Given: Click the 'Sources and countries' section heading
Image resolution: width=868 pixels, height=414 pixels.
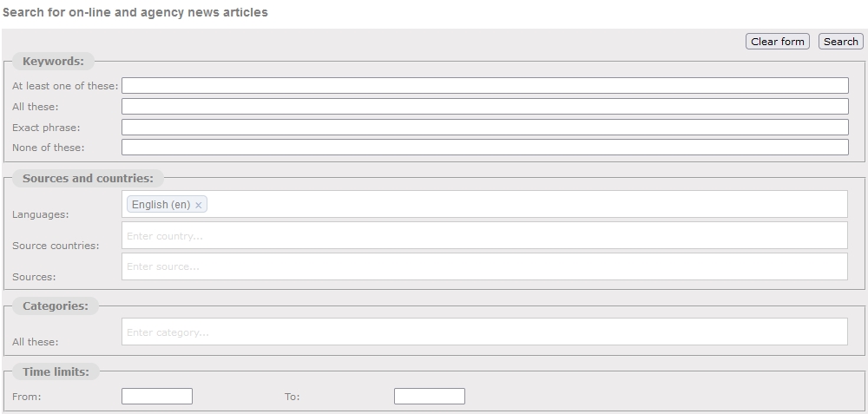Looking at the screenshot, I should [x=88, y=178].
